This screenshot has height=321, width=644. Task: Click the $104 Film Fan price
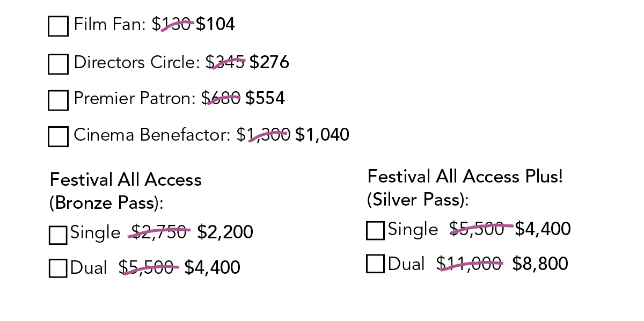coord(215,25)
